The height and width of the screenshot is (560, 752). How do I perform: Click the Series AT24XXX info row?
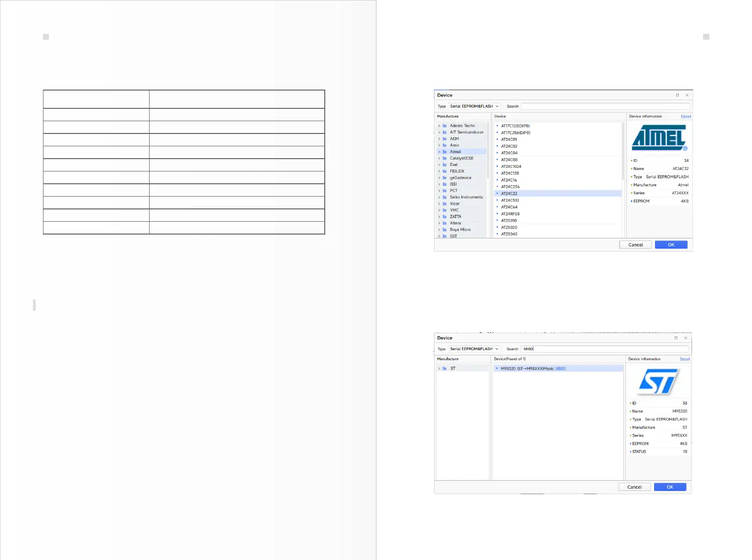[660, 193]
